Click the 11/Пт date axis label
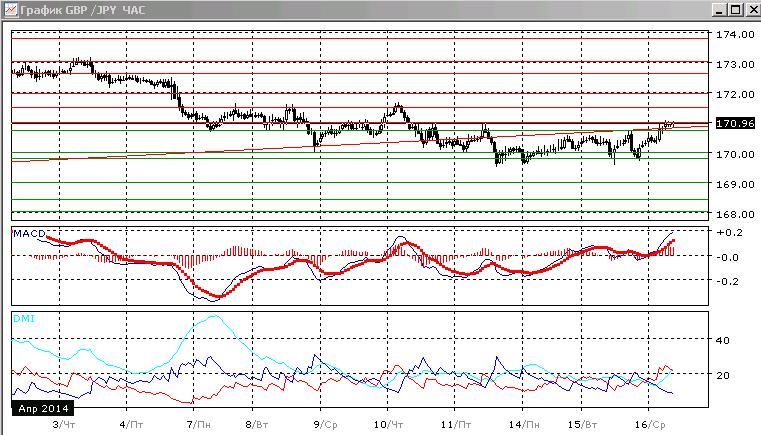The width and height of the screenshot is (761, 435). coord(456,425)
